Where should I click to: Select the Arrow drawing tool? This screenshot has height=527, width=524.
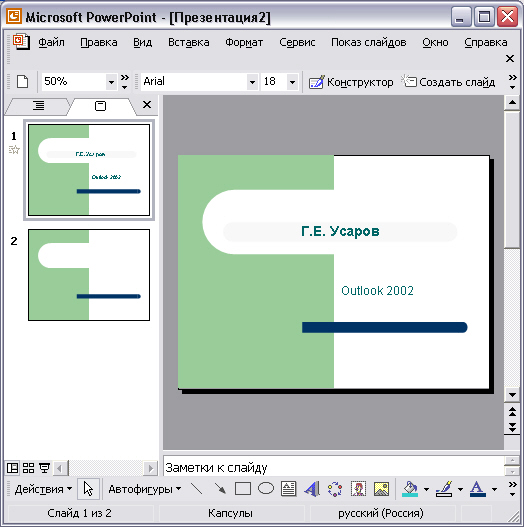220,489
